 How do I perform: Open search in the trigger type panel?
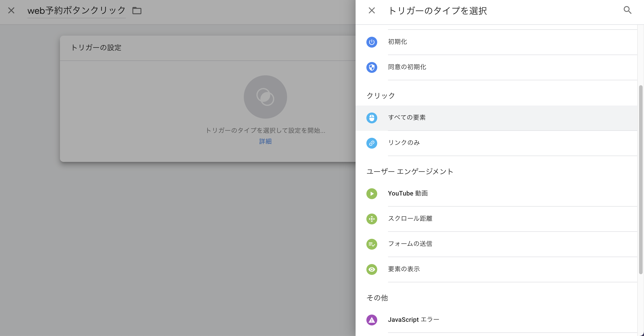tap(628, 10)
